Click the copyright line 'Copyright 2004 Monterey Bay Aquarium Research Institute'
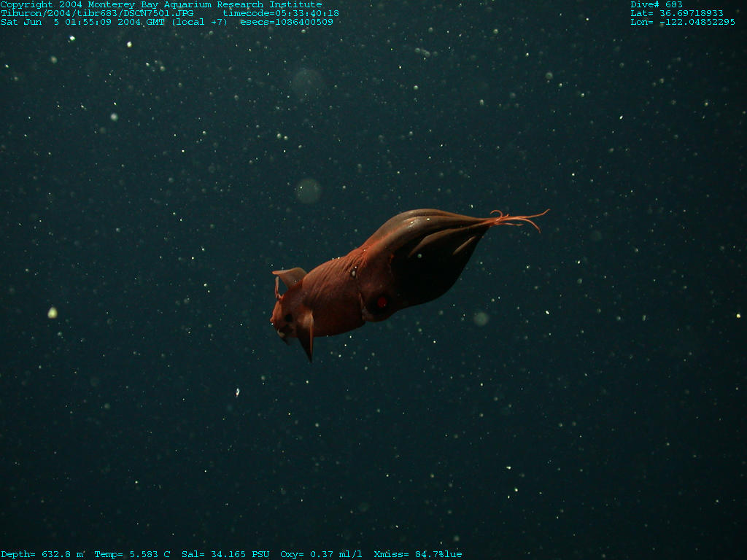 pyautogui.click(x=161, y=4)
